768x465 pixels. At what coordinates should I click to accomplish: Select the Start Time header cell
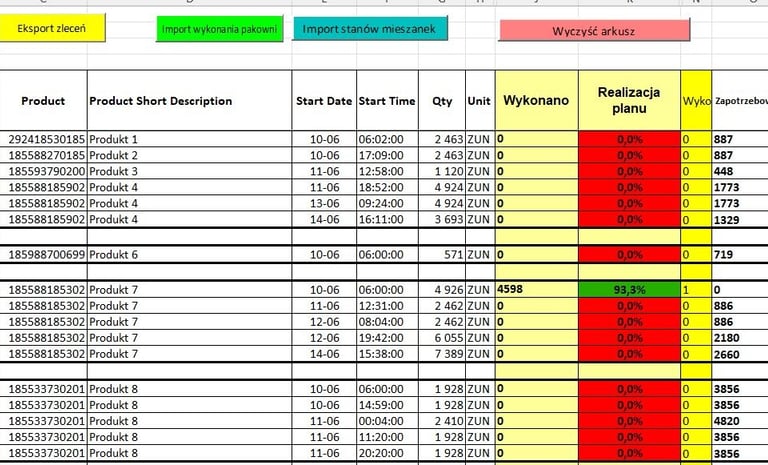coord(387,100)
